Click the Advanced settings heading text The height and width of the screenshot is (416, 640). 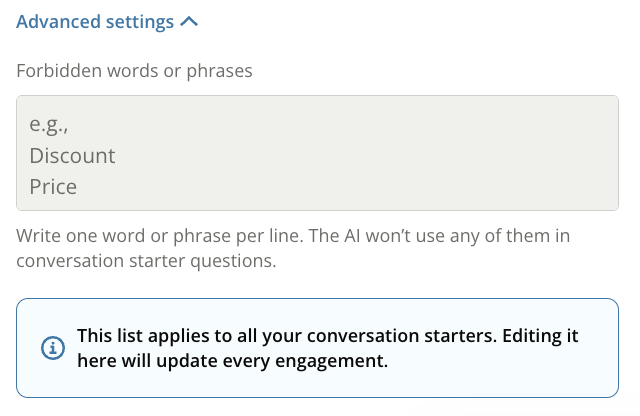click(x=96, y=22)
